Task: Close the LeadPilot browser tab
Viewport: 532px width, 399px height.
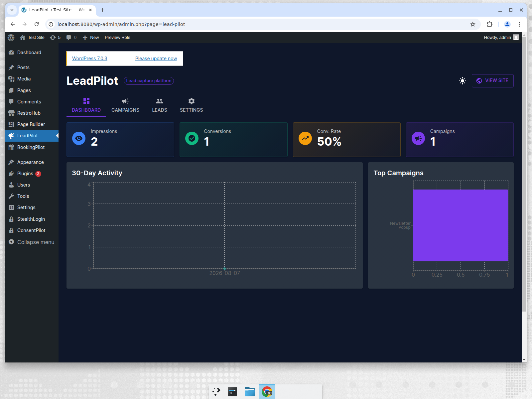Action: 90,10
